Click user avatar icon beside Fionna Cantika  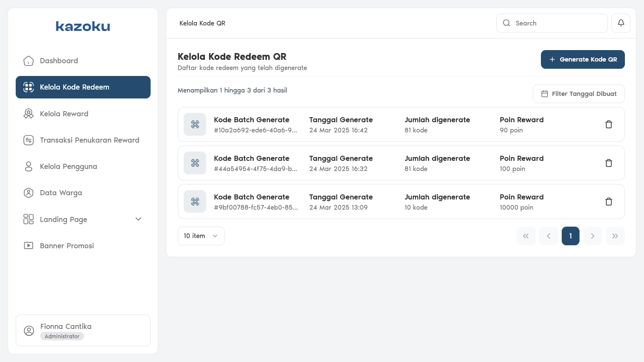29,331
